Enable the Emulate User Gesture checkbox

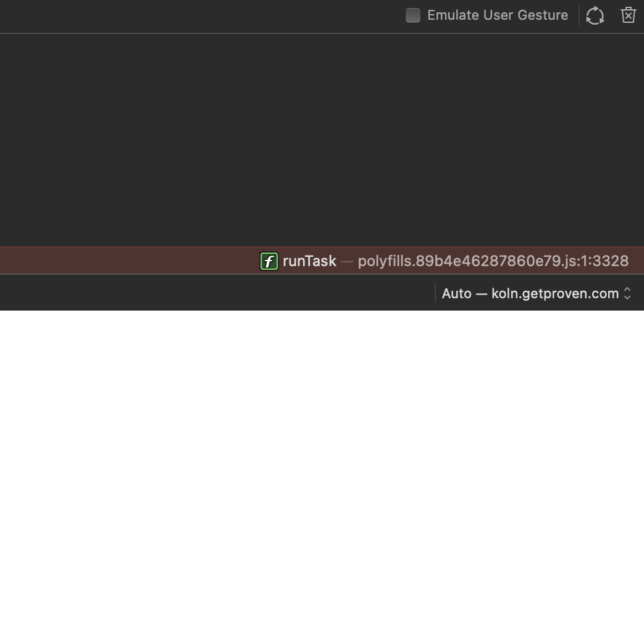point(413,15)
